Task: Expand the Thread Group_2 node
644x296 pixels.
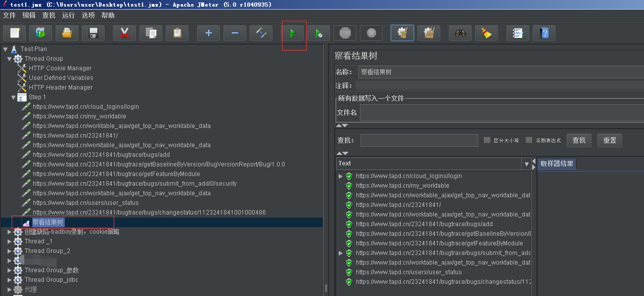Action: pos(9,251)
